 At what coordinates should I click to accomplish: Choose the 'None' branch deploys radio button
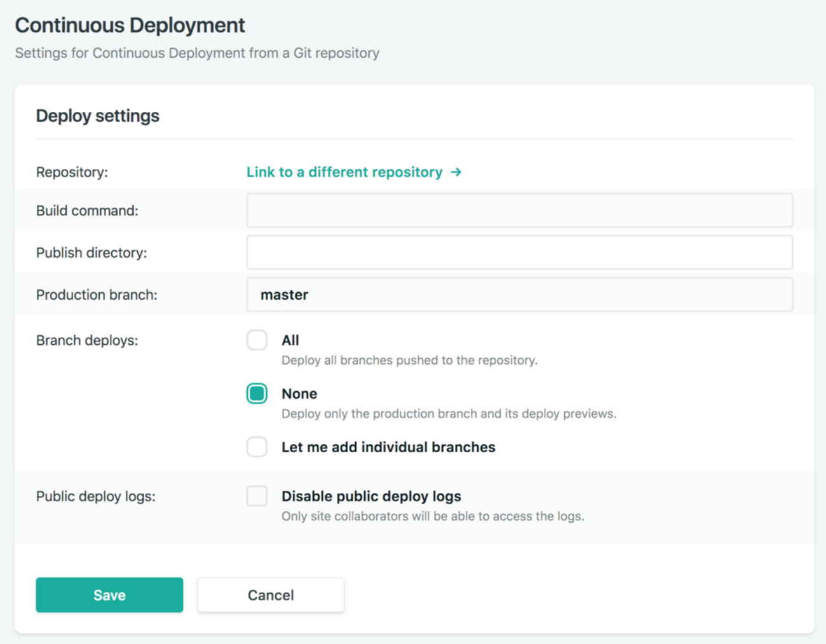[x=257, y=394]
